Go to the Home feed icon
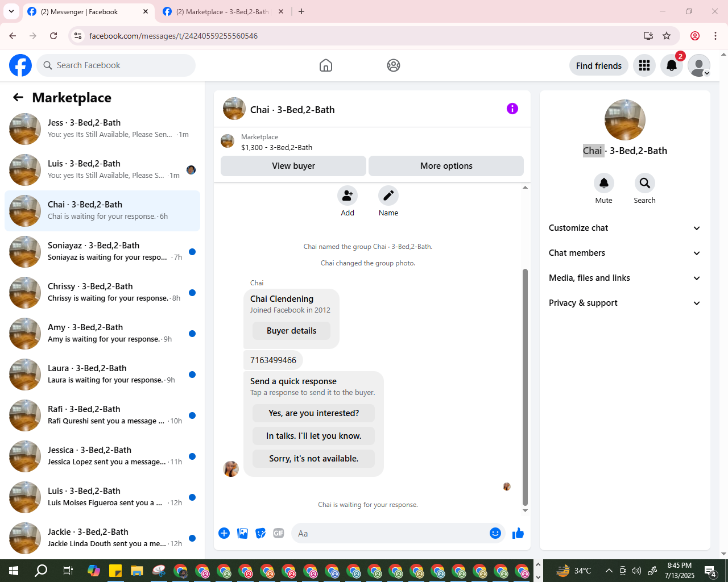The width and height of the screenshot is (728, 582). point(326,65)
